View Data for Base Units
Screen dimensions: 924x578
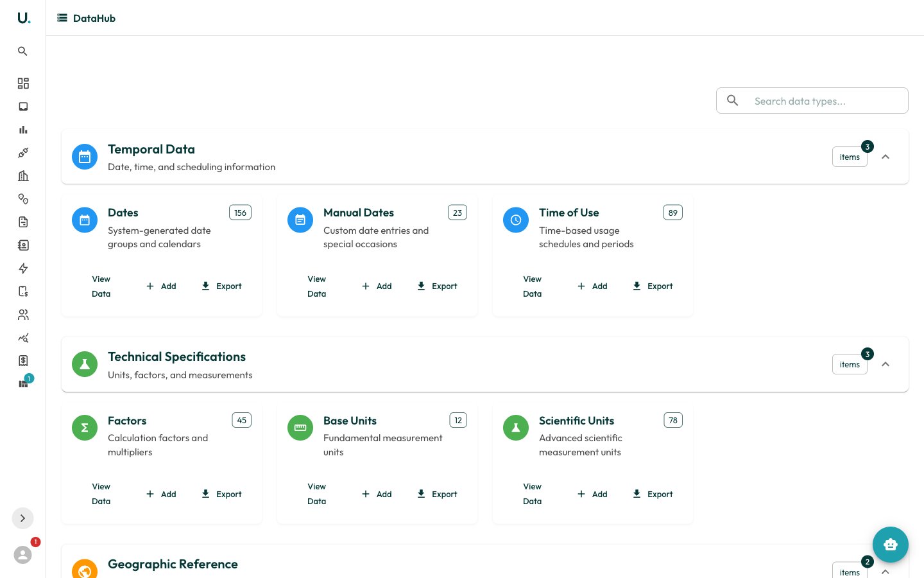[x=317, y=494]
